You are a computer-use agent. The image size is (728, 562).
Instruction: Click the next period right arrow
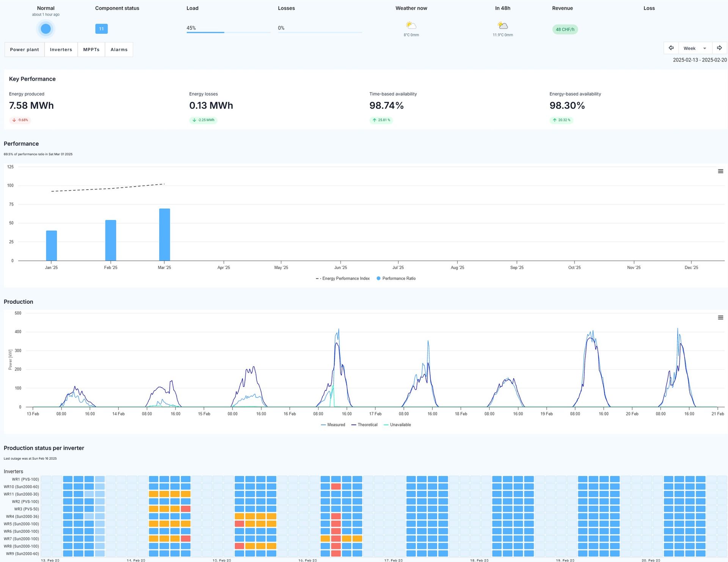point(719,48)
